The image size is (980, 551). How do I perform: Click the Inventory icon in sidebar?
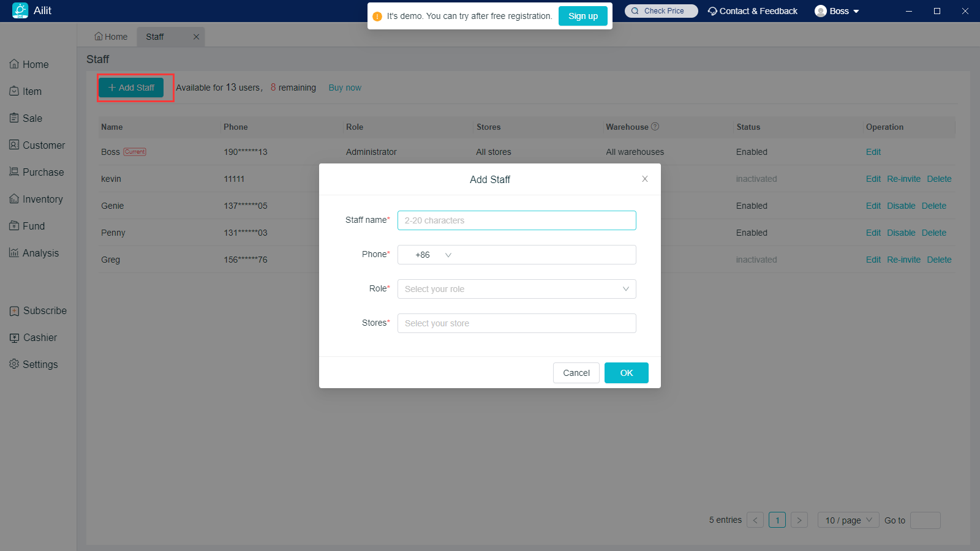tap(14, 199)
